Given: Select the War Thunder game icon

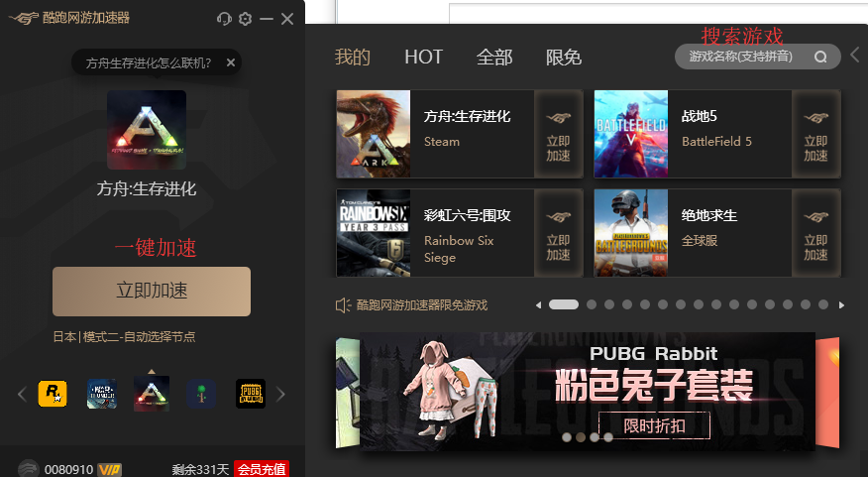Looking at the screenshot, I should [102, 394].
